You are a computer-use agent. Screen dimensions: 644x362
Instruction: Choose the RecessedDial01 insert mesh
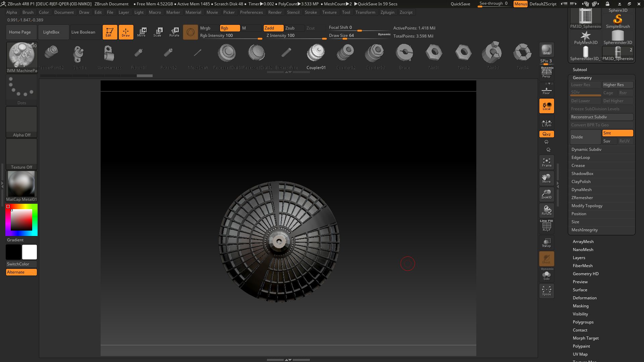coord(227,56)
